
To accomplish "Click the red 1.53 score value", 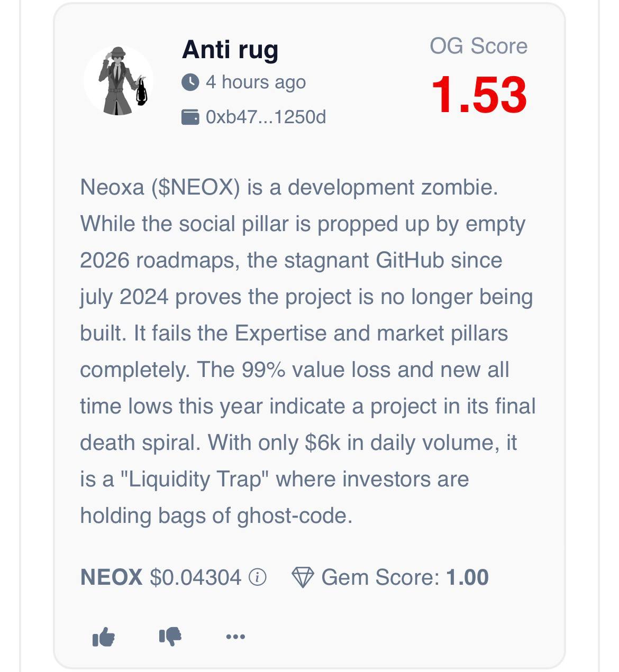I will click(479, 95).
